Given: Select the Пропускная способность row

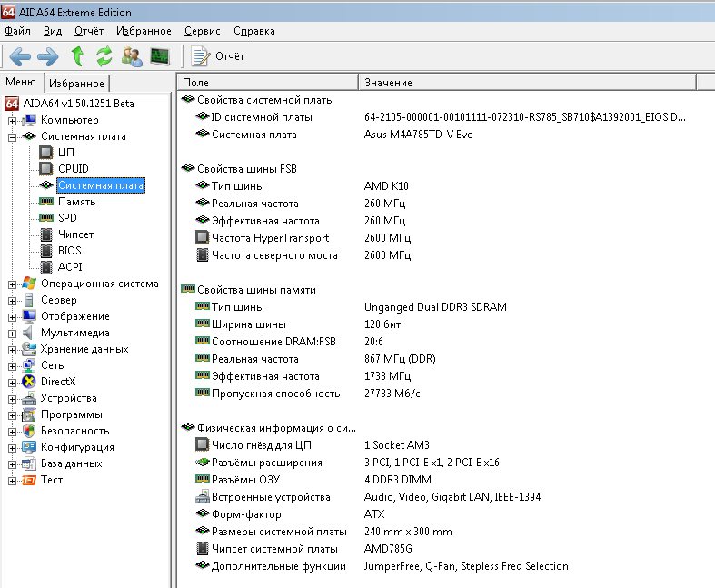Looking at the screenshot, I should 308,394.
